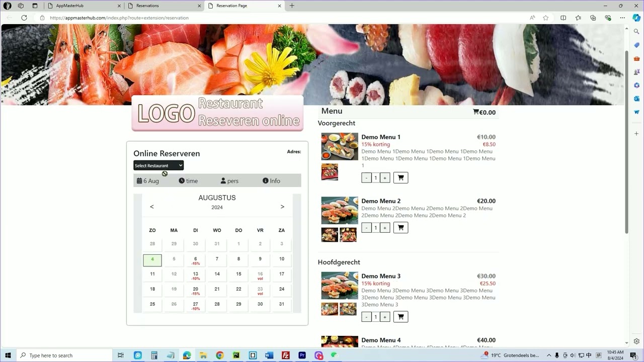Choose August 10 in the calendar
This screenshot has height=362, width=644.
pyautogui.click(x=282, y=259)
